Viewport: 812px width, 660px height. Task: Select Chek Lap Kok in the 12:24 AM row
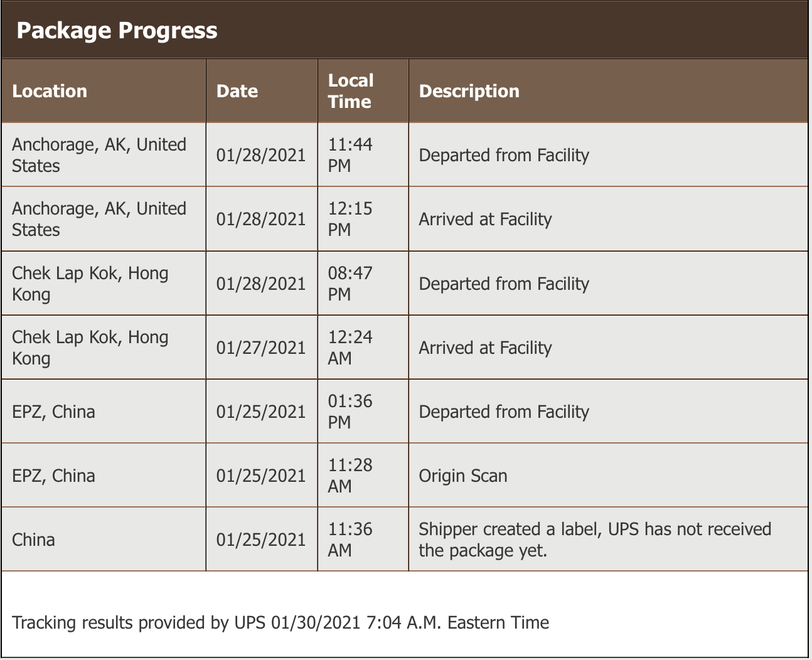point(90,348)
